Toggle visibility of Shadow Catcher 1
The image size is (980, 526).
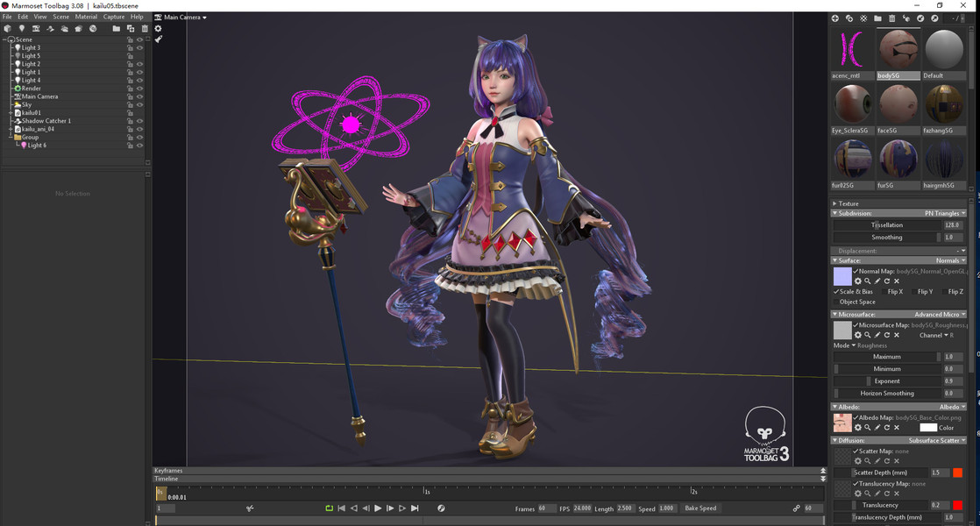[x=140, y=121]
